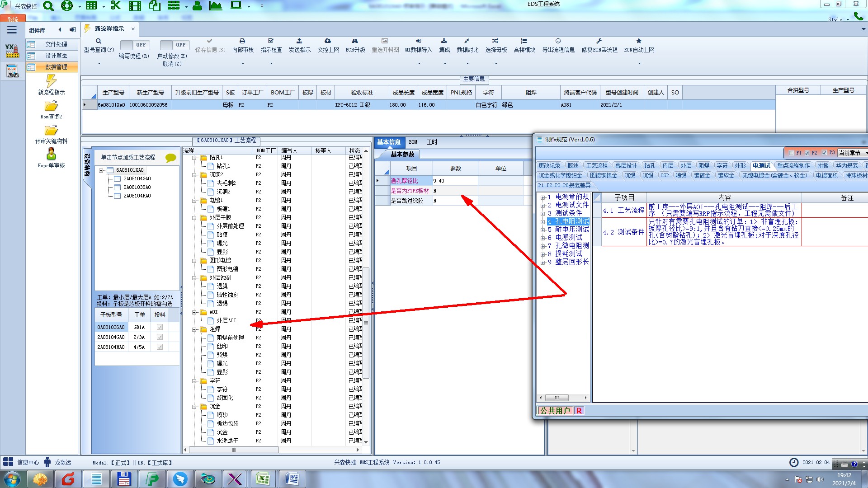Click the laptop monitor icon in quick toolbar

pos(236,5)
